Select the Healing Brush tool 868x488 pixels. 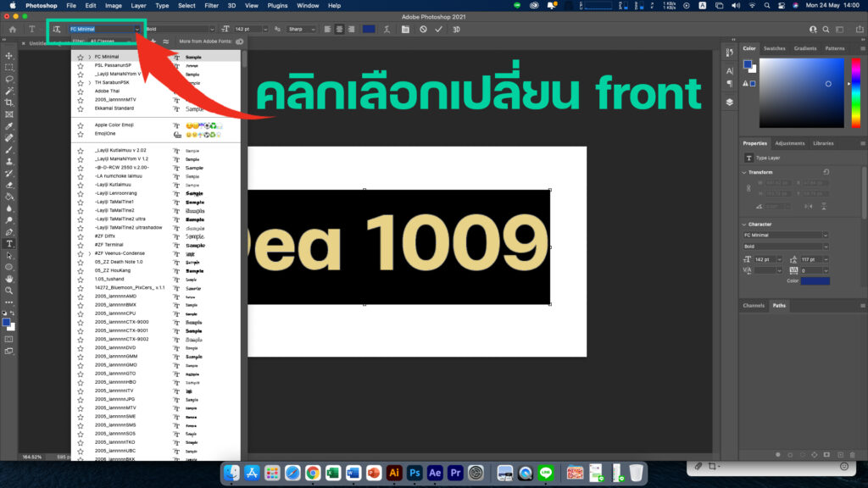pos(9,138)
